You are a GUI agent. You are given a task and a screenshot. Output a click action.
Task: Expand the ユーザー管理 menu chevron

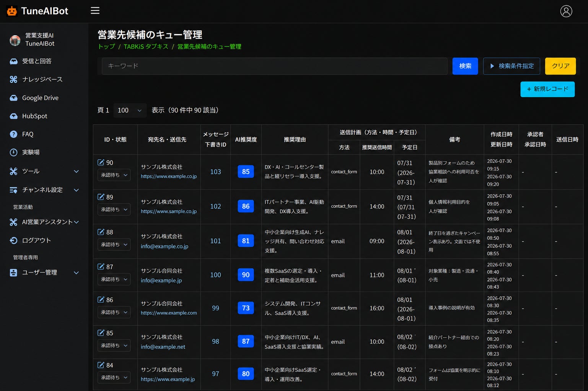coord(76,273)
